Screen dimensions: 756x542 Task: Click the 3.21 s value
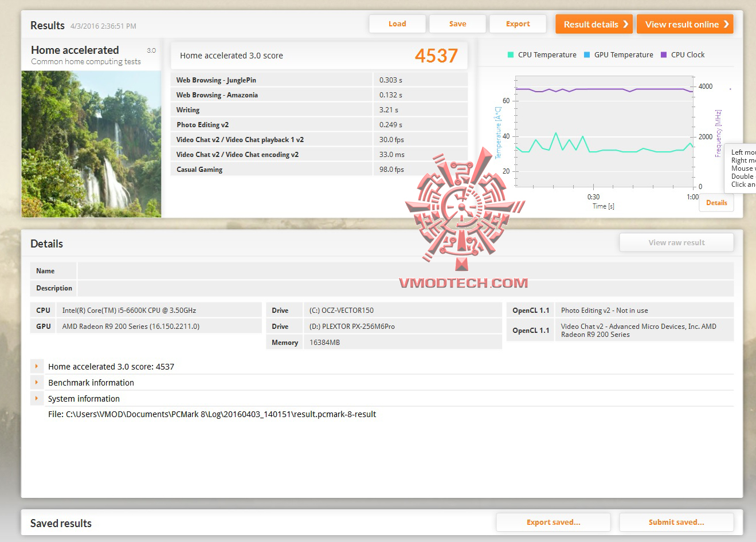tap(389, 110)
